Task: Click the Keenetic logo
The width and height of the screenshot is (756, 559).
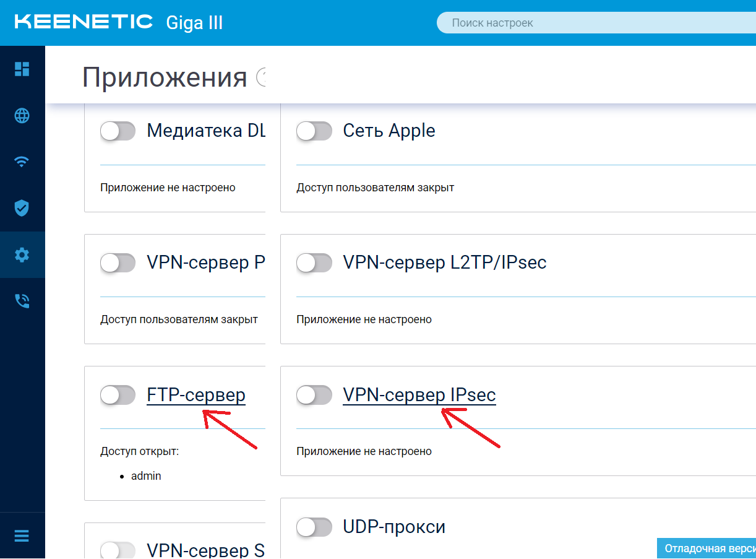Action: 84,22
